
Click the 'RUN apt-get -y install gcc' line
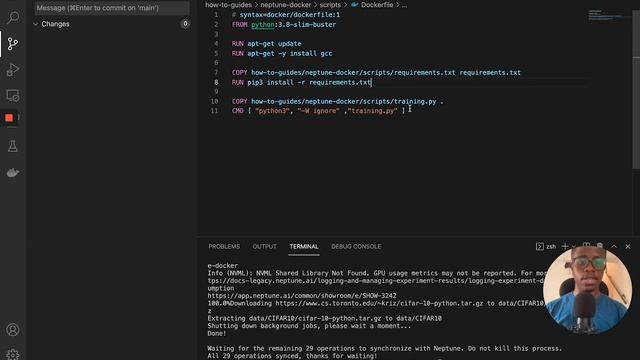282,53
